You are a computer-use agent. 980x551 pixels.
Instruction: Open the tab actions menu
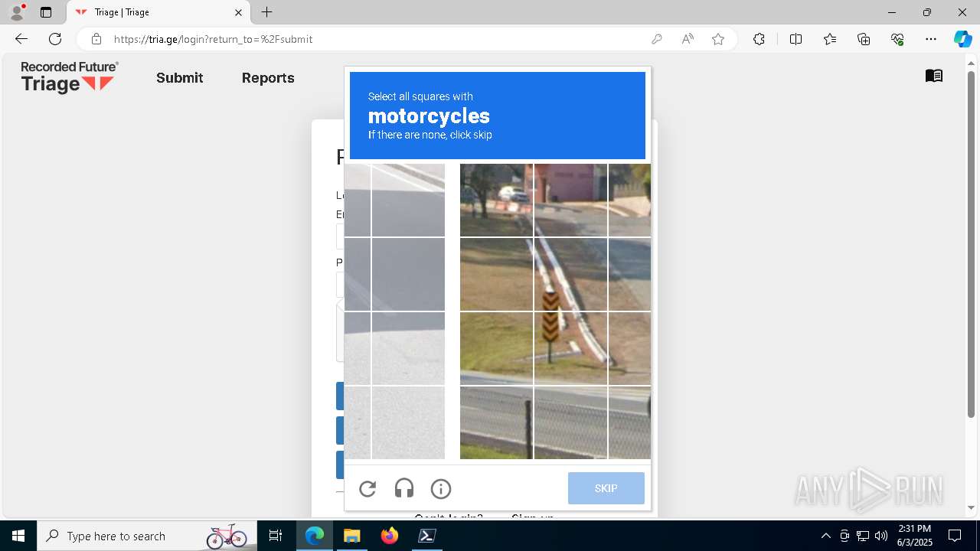point(46,12)
